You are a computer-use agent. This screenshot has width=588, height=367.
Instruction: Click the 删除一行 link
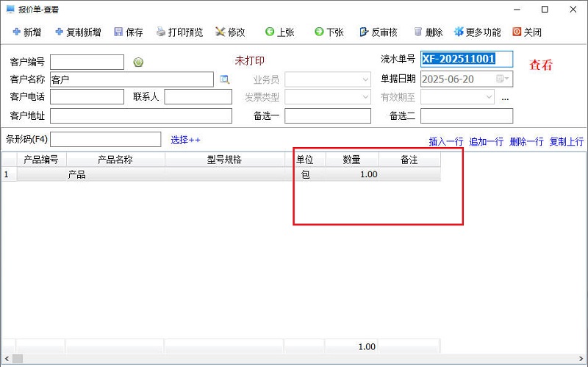coord(526,141)
